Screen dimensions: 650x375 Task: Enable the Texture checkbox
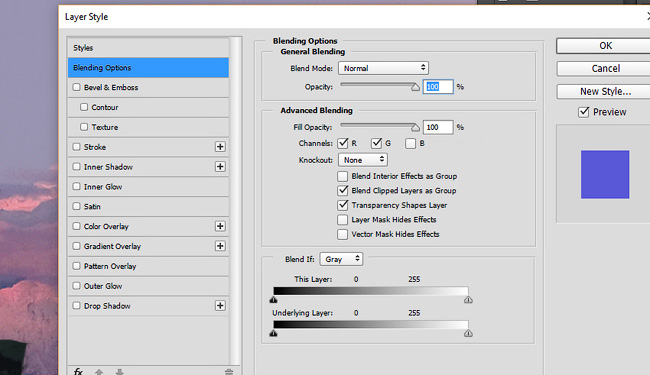(84, 127)
